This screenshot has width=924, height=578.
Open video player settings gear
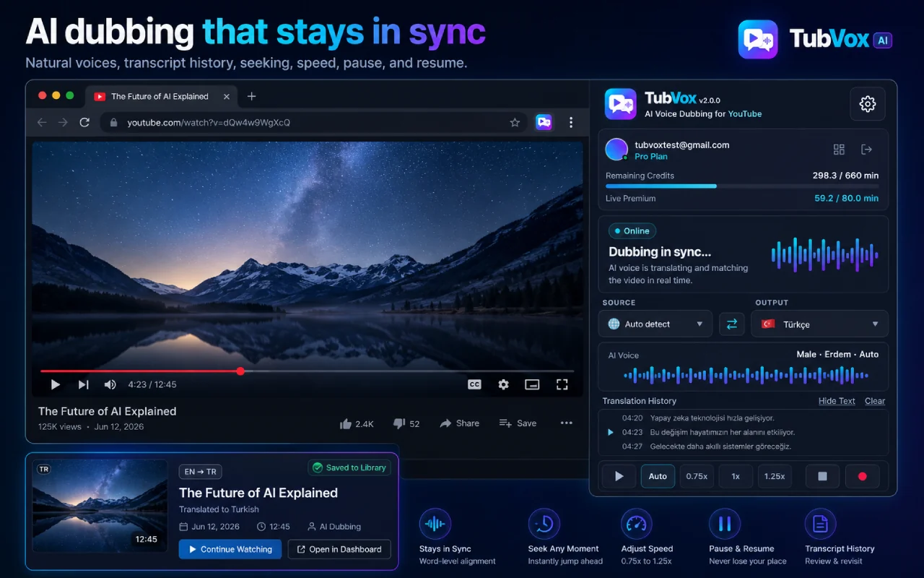click(x=504, y=384)
